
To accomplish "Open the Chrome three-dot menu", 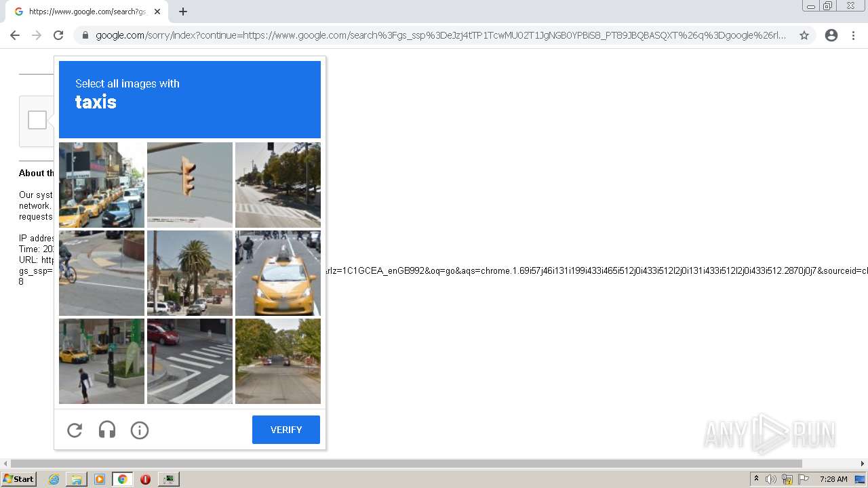I will tap(854, 35).
